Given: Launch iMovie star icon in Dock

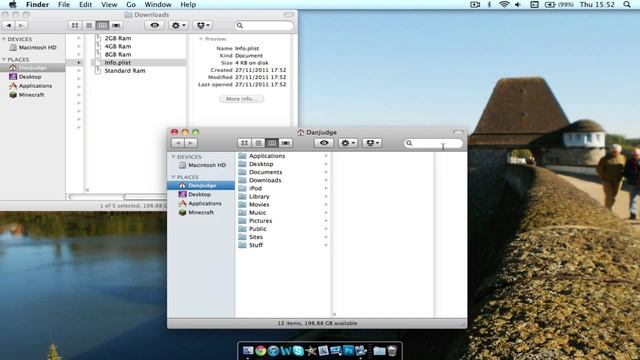Looking at the screenshot, I should click(311, 351).
